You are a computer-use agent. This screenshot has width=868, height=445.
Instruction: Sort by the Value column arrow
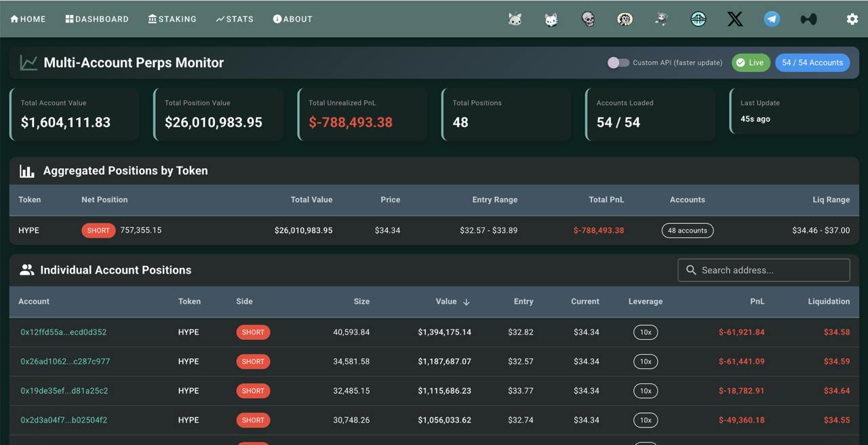pyautogui.click(x=466, y=302)
